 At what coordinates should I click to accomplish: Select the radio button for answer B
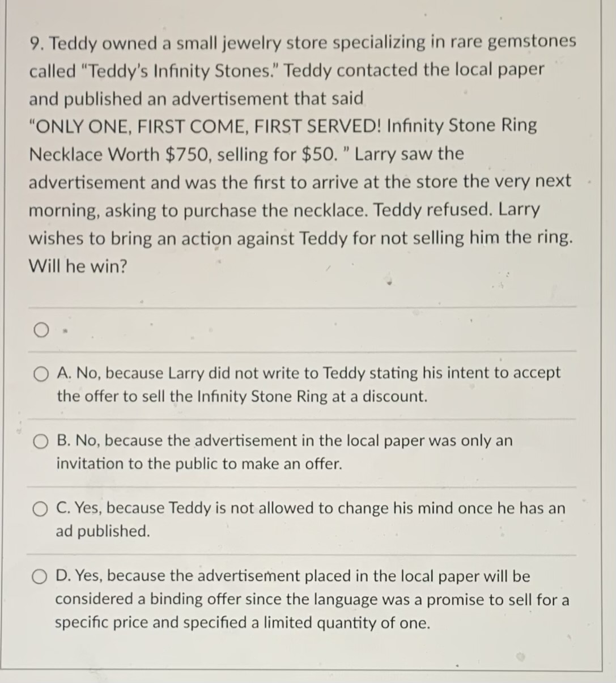[x=40, y=442]
